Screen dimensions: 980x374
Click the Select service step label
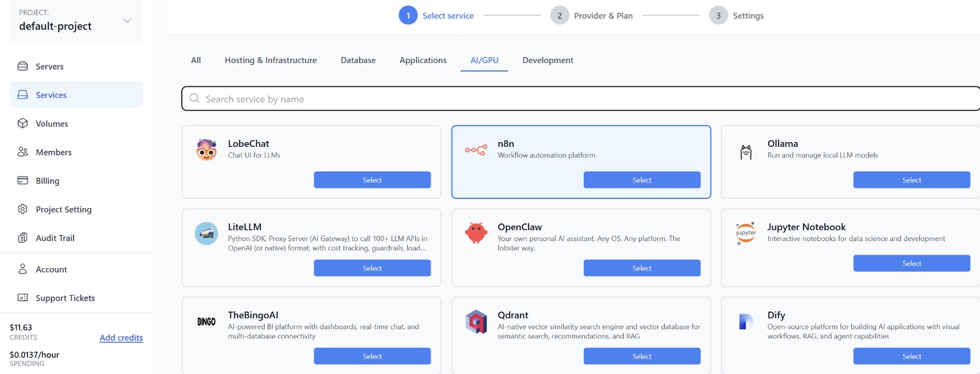(x=448, y=16)
